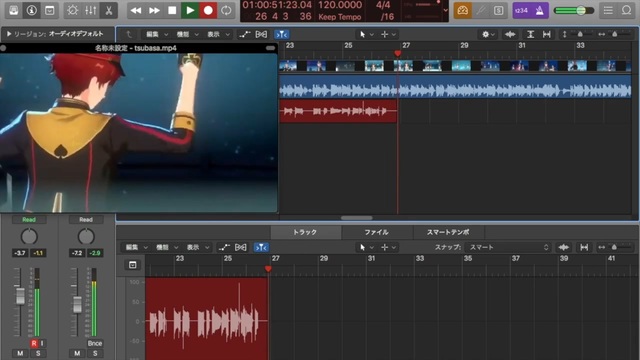Click vertical auto zoom button in tracks area
Viewport: 640px width, 360px height.
[x=530, y=35]
